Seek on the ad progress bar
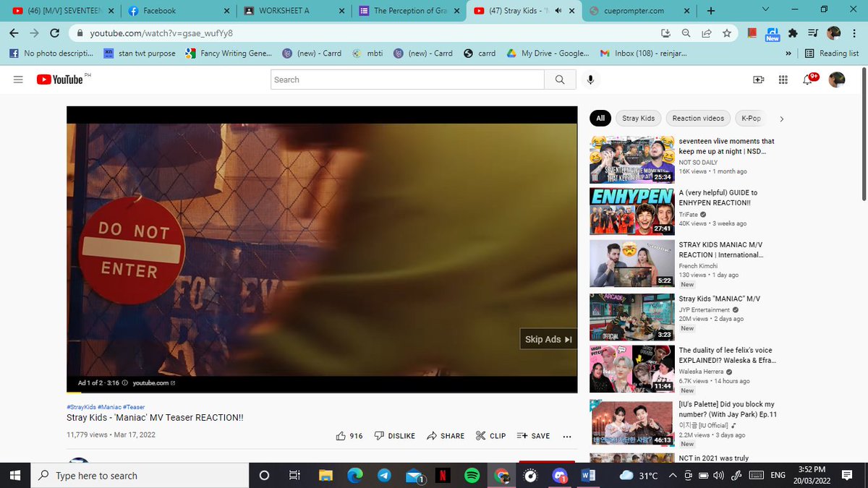Image resolution: width=868 pixels, height=488 pixels. pyautogui.click(x=322, y=392)
